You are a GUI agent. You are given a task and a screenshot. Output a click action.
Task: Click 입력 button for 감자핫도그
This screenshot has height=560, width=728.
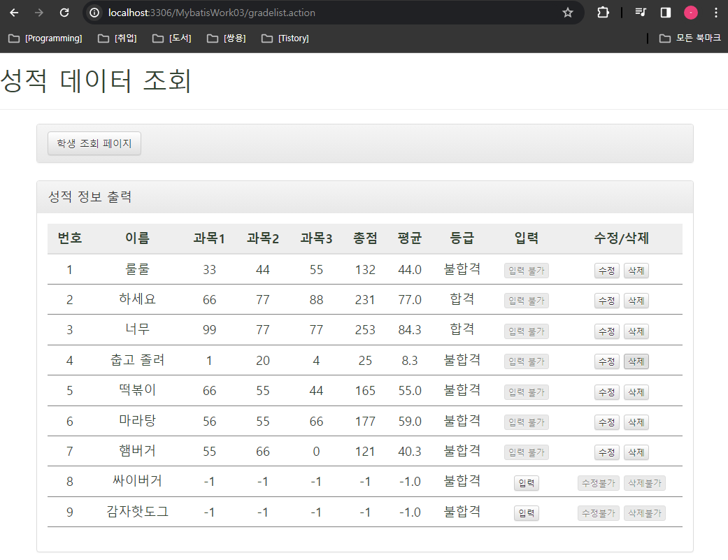tap(526, 513)
